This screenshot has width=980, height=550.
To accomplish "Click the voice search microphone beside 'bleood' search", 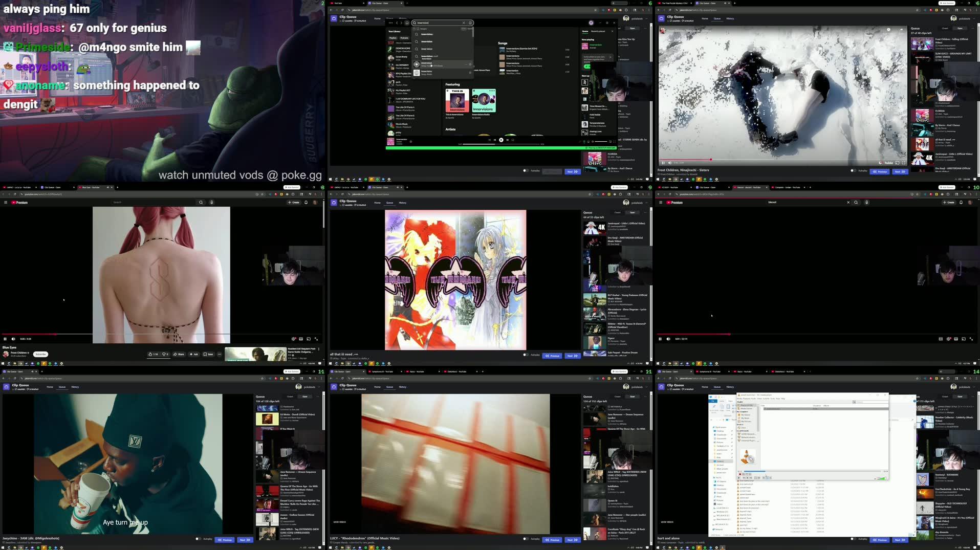I will point(866,202).
